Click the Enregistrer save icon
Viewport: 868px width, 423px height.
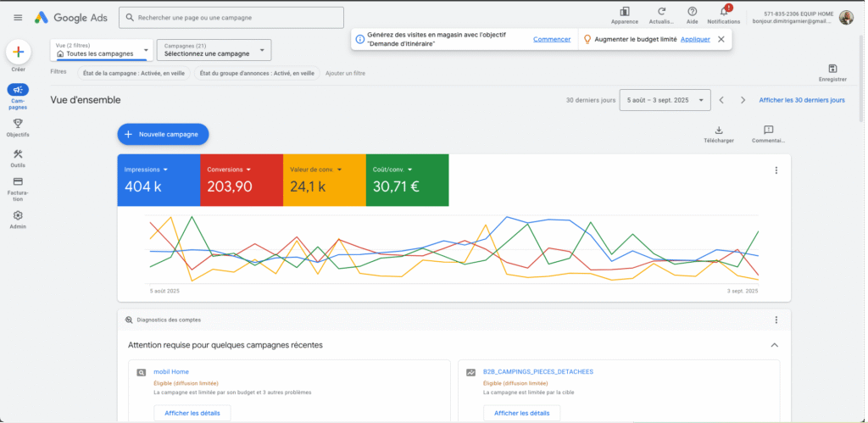[x=832, y=69]
